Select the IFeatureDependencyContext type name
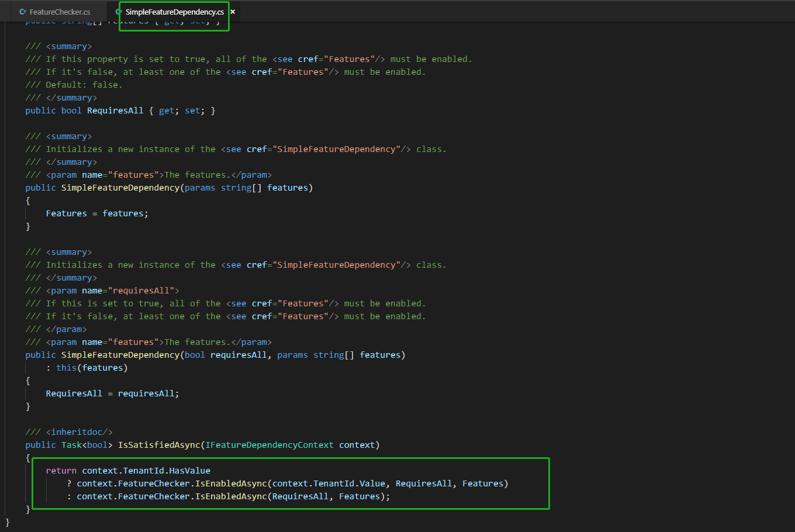The height and width of the screenshot is (532, 795). tap(269, 444)
